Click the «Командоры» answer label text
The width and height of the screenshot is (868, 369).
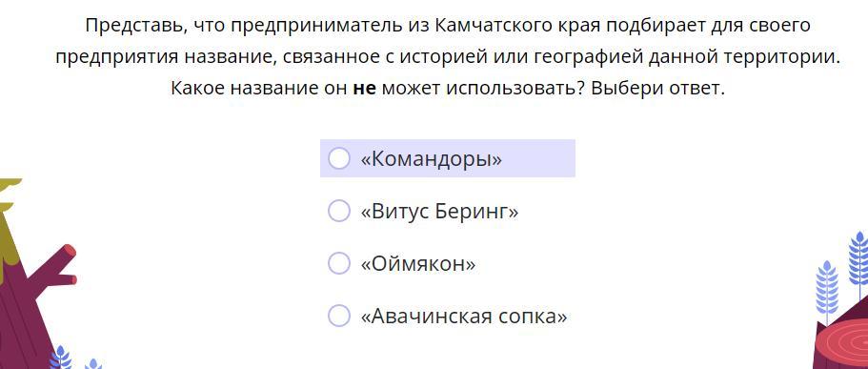pos(432,159)
